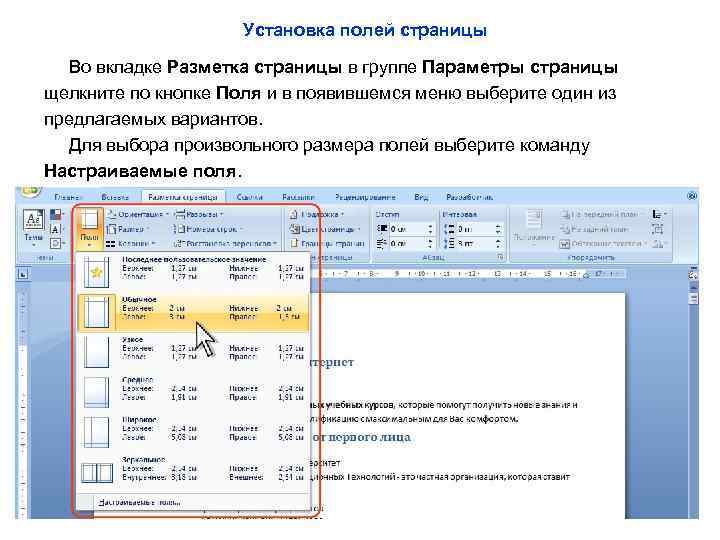Viewport: 720px width, 540px height.
Task: Click the Group objects icon in Упорядочить
Action: [658, 229]
